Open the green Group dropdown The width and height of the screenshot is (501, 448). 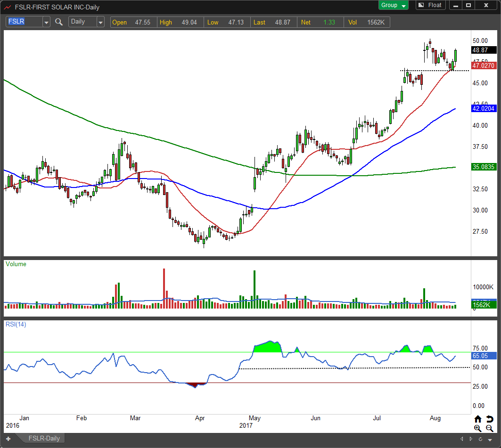(394, 5)
